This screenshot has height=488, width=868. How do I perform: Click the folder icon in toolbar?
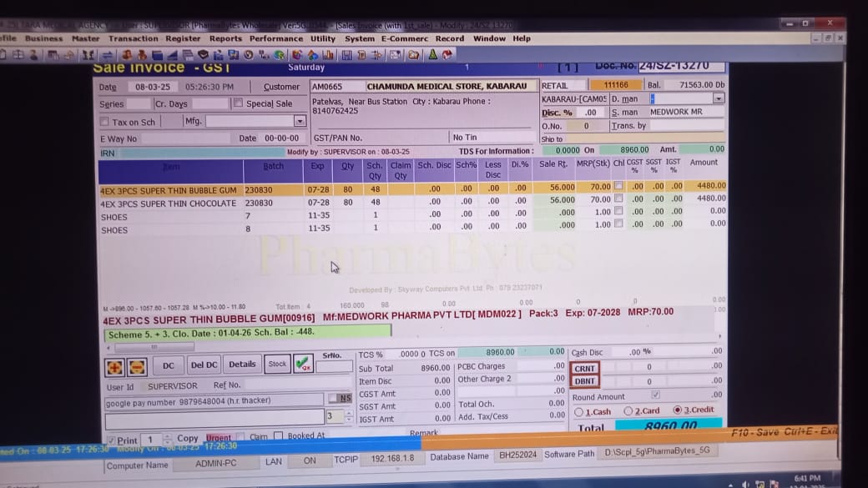413,55
